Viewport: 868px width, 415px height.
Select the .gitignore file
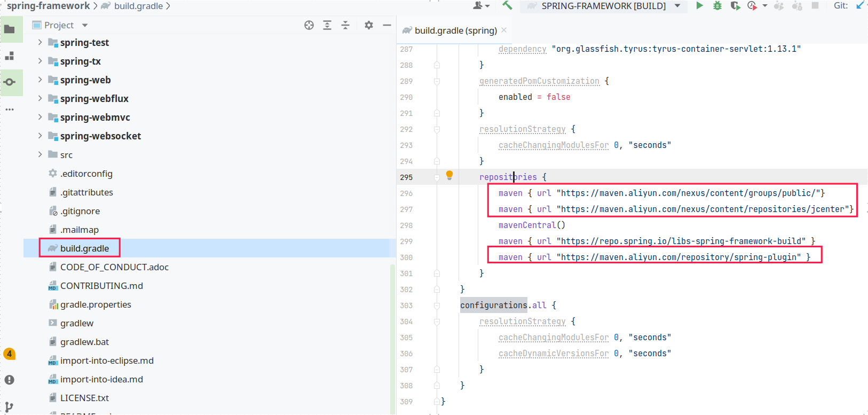(80, 211)
